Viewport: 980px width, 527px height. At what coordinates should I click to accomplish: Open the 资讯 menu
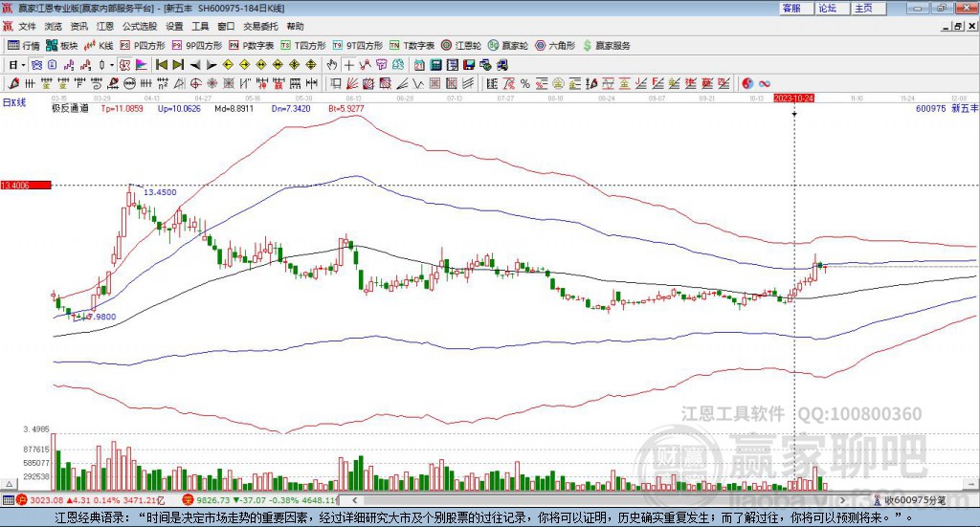coord(78,26)
